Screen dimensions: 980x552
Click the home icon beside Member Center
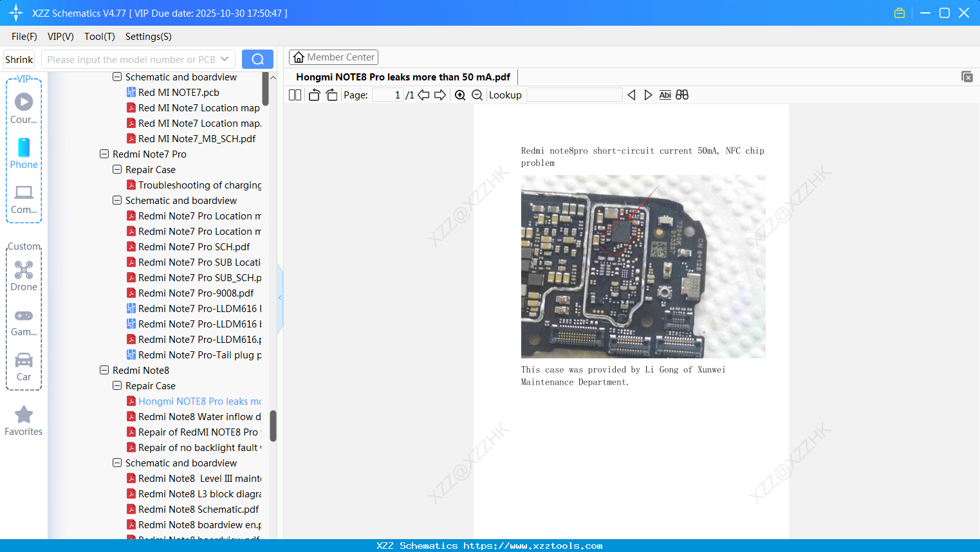point(299,57)
